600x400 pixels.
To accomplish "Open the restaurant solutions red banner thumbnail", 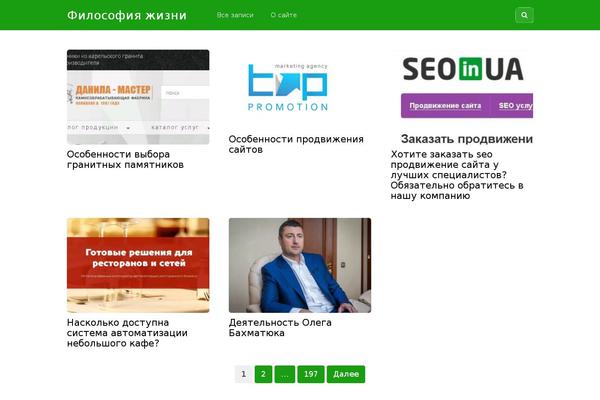I will pos(138,265).
